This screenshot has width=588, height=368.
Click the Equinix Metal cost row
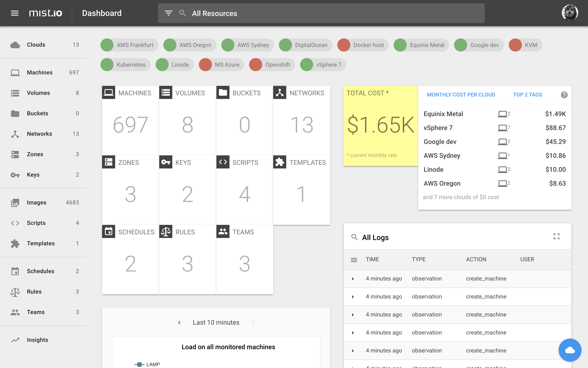coord(495,114)
